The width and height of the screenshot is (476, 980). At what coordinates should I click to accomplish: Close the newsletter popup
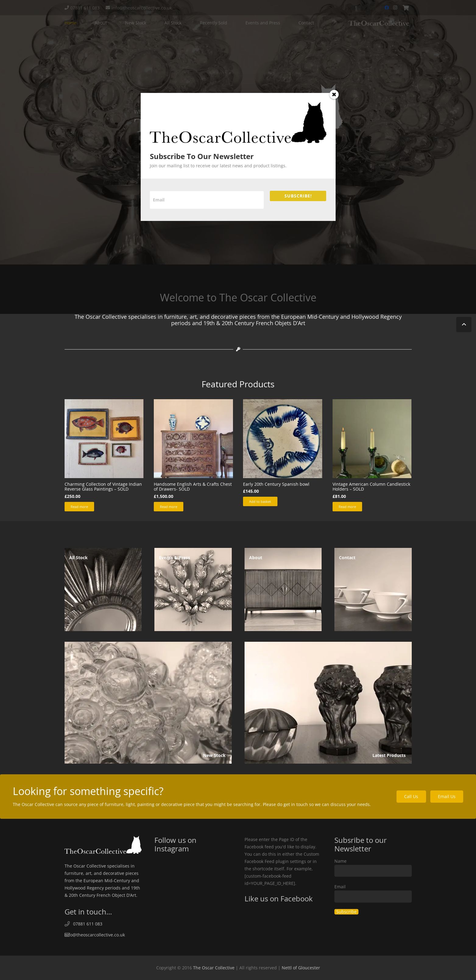click(334, 94)
